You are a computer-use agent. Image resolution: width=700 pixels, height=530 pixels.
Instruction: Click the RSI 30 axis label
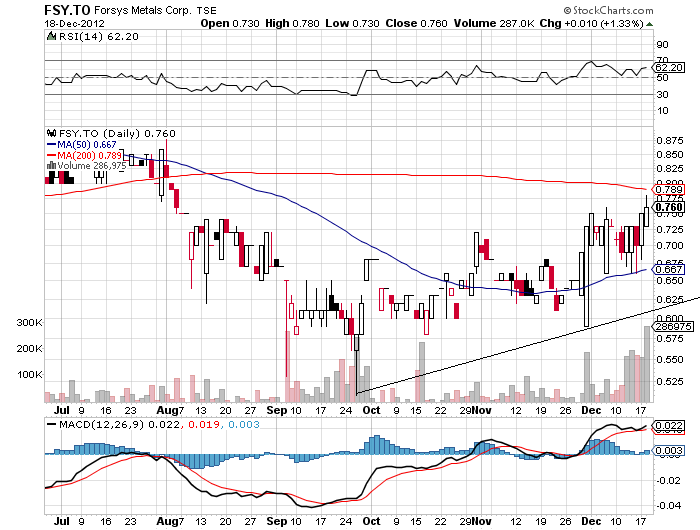tap(662, 94)
